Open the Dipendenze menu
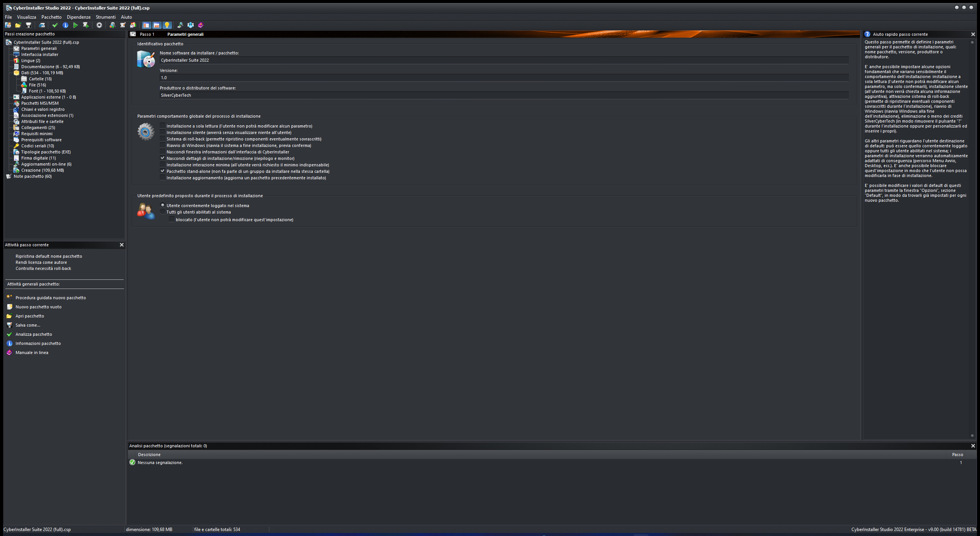This screenshot has height=536, width=980. pos(79,17)
